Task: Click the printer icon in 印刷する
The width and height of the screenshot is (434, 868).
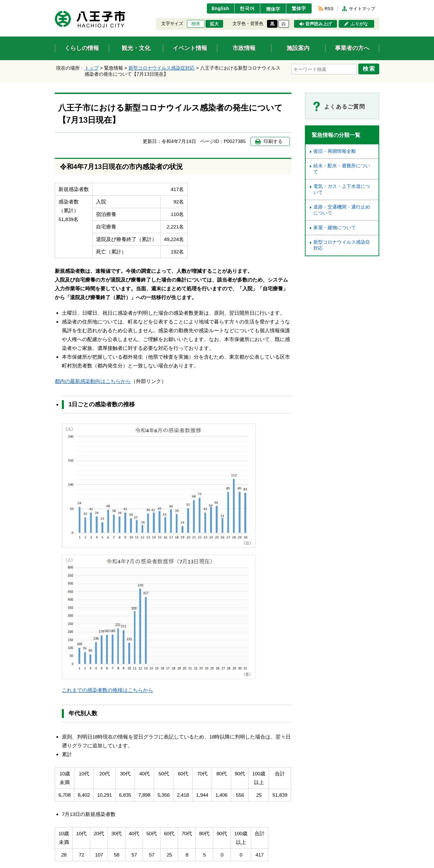Action: click(x=258, y=142)
